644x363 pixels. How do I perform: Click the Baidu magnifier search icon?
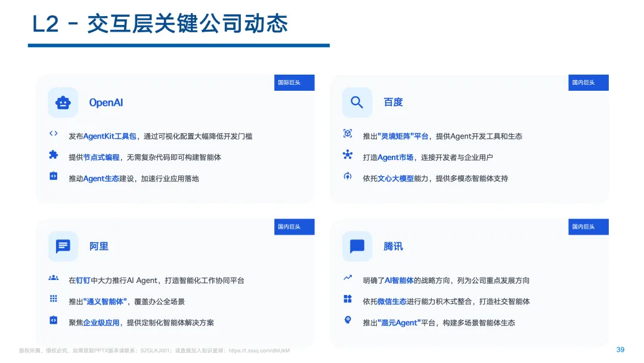coord(357,102)
